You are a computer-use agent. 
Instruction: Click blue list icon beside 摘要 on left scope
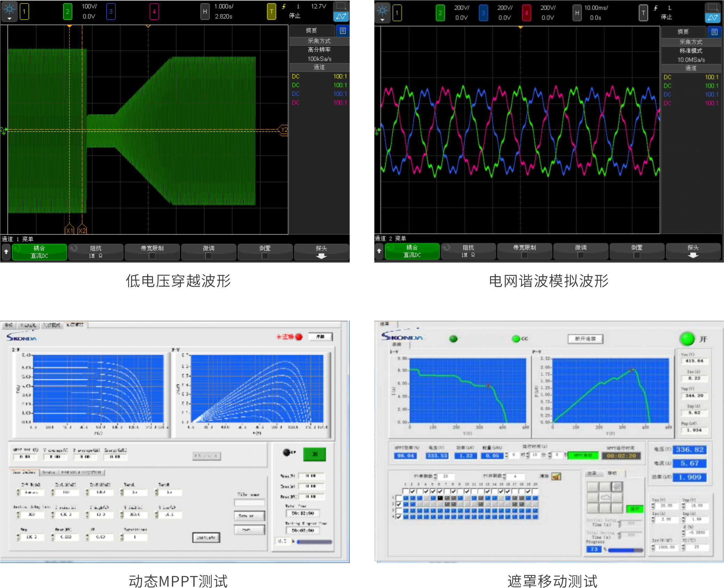pyautogui.click(x=343, y=31)
